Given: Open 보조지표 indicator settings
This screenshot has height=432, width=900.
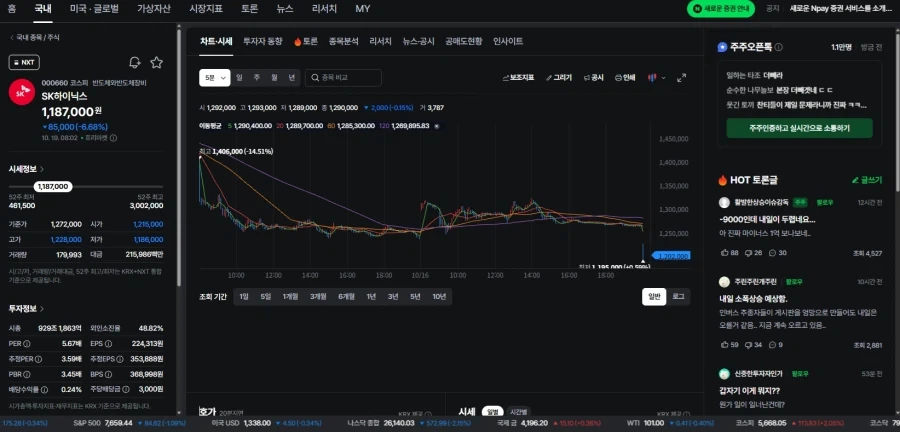Looking at the screenshot, I should 518,77.
